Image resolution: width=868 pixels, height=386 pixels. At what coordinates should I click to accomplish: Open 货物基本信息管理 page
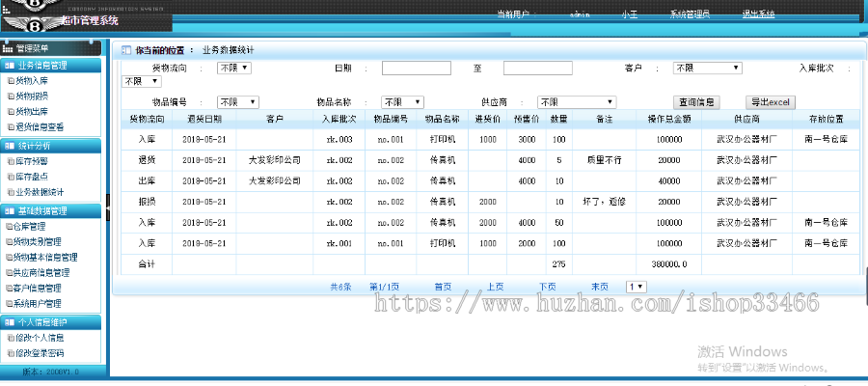point(45,258)
